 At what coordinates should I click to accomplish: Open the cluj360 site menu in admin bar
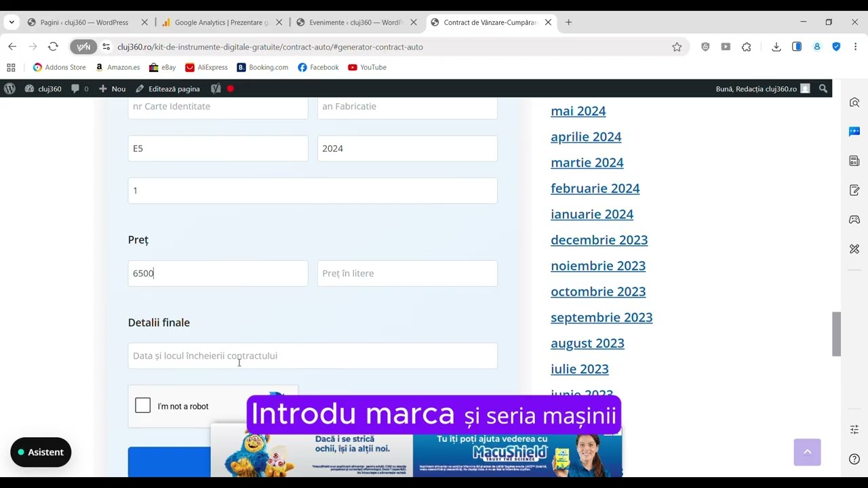[43, 89]
